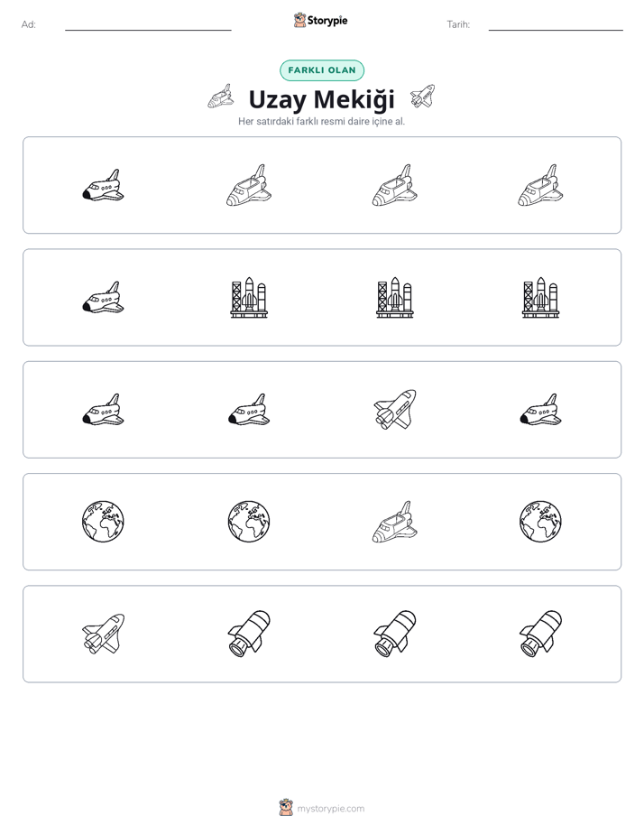Viewport: 644px width, 834px height.
Task: Click the Ad name input line
Action: (x=148, y=25)
